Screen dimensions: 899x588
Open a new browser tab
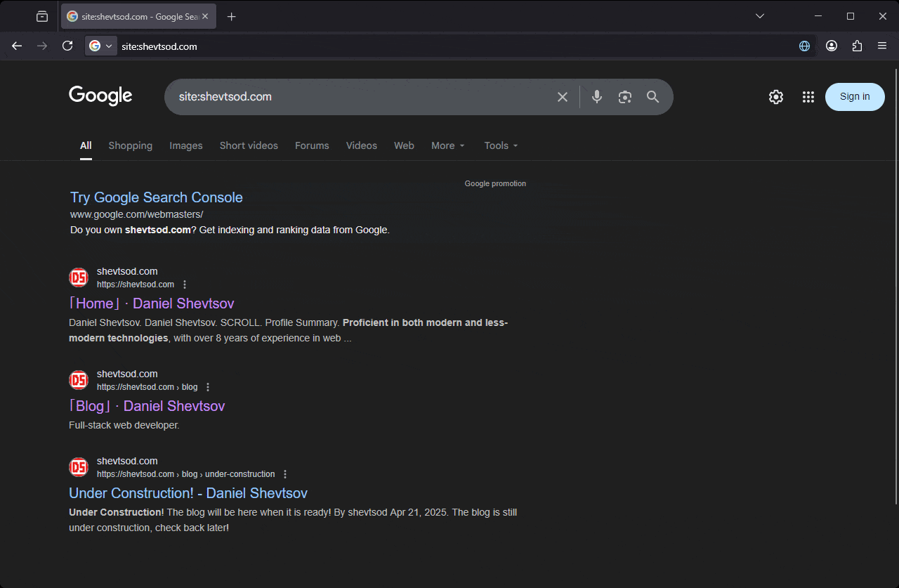pos(232,16)
